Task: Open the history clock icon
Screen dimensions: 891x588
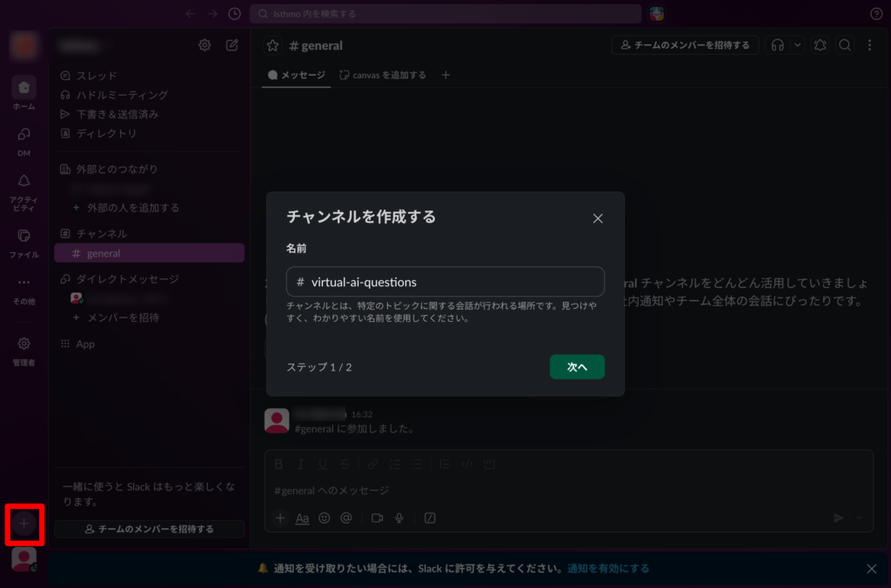Action: [234, 14]
